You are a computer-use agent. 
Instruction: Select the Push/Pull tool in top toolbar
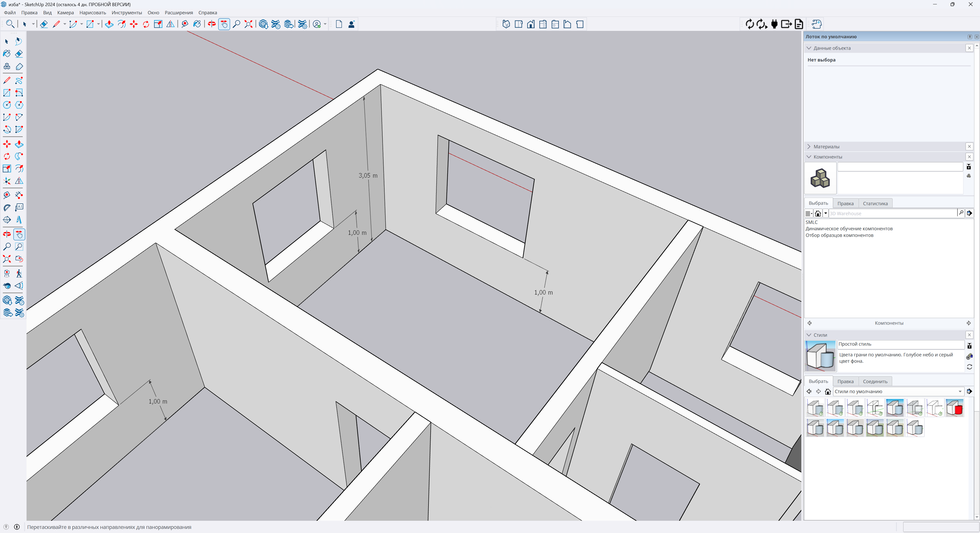(x=109, y=24)
